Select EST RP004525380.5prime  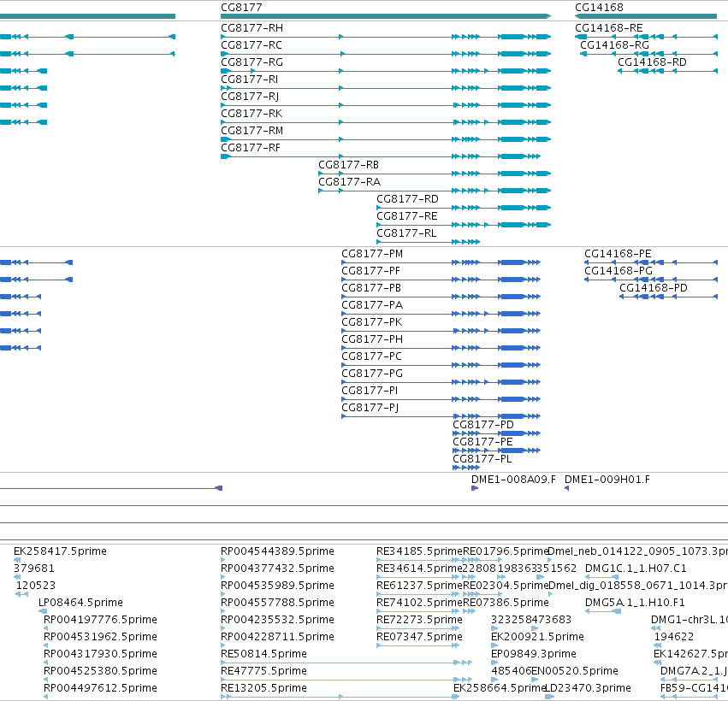point(100,671)
